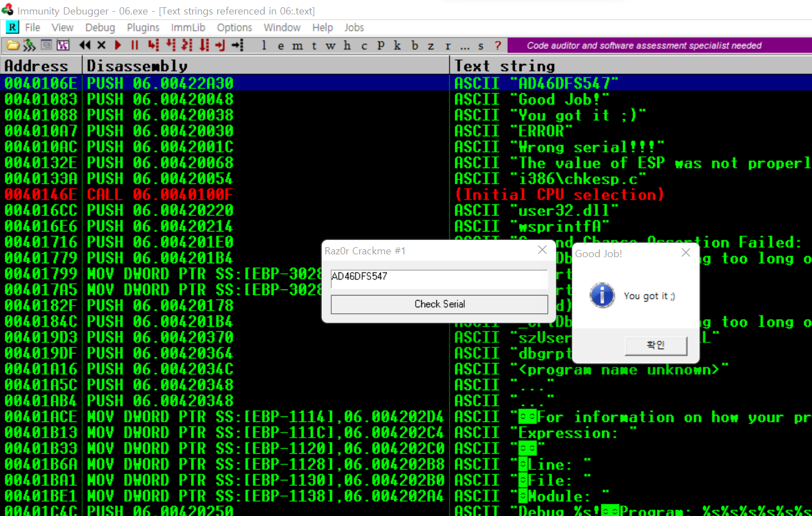Open the ImmLib menu
812x516 pixels.
(188, 27)
